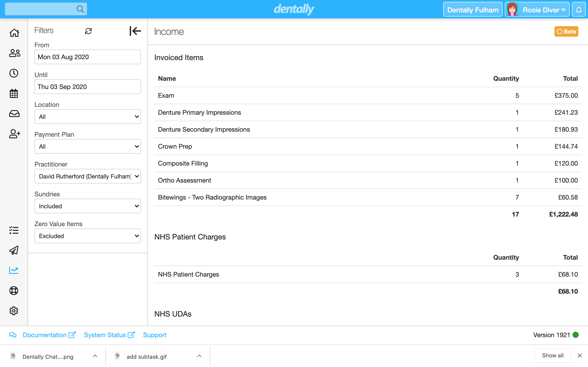
Task: Expand the Location dropdown
Action: click(x=88, y=117)
